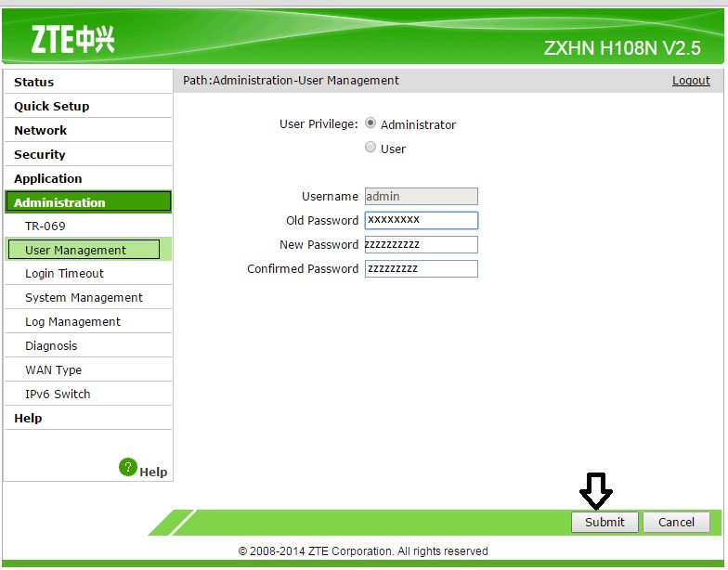The image size is (728, 570).
Task: Open IPv6 Switch settings
Action: [x=88, y=394]
